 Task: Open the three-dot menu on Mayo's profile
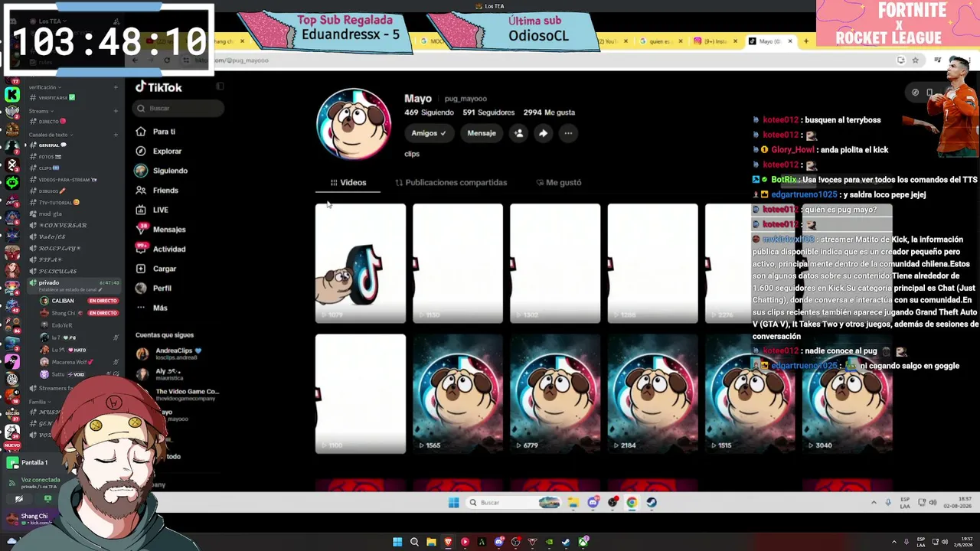[568, 133]
